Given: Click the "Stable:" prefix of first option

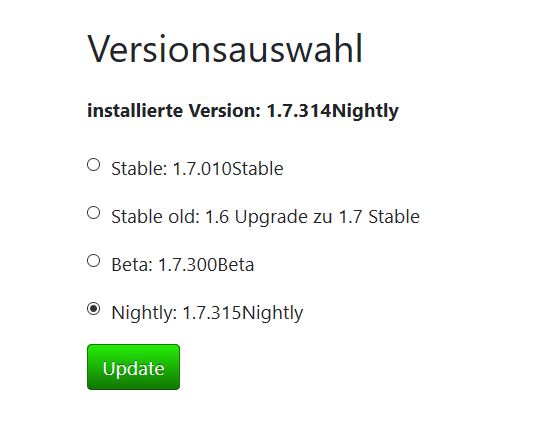Looking at the screenshot, I should [x=139, y=169].
